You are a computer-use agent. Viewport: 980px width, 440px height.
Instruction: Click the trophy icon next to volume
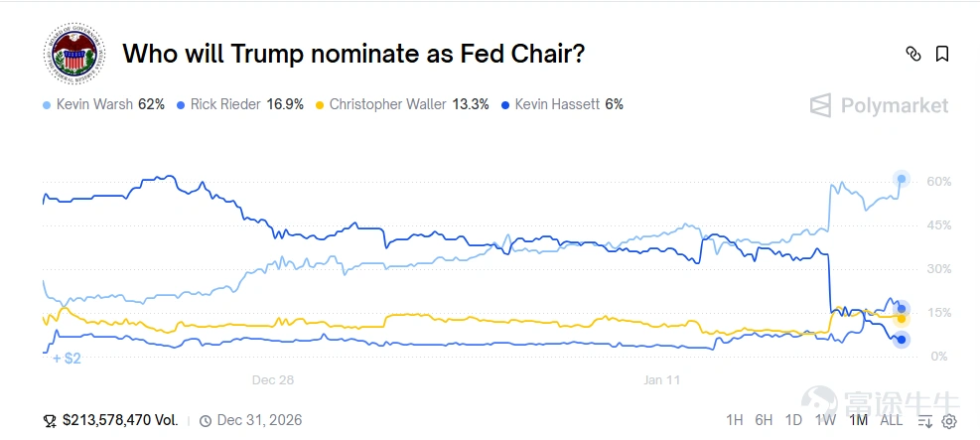click(50, 420)
